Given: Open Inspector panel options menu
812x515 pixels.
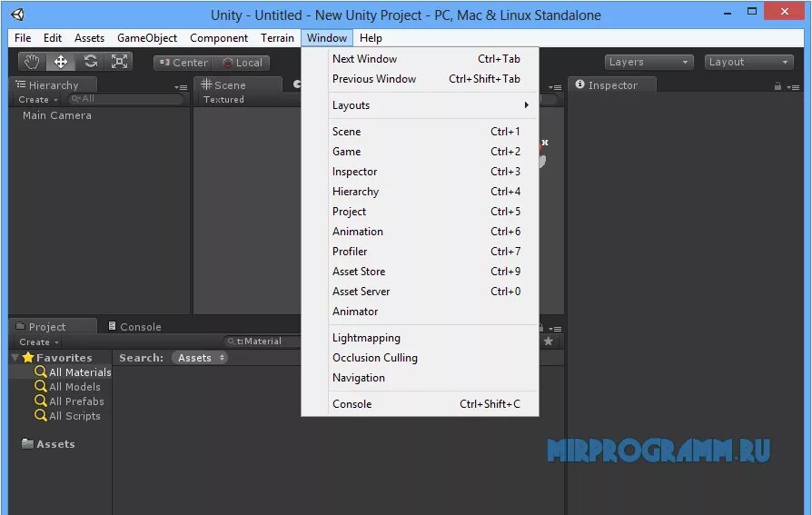Looking at the screenshot, I should click(x=793, y=87).
